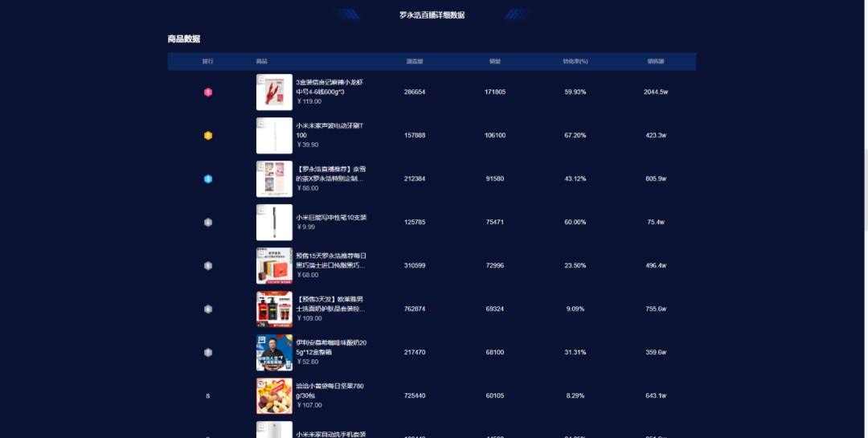Sort by the 浏览量 column header
The width and height of the screenshot is (868, 438).
[x=415, y=61]
